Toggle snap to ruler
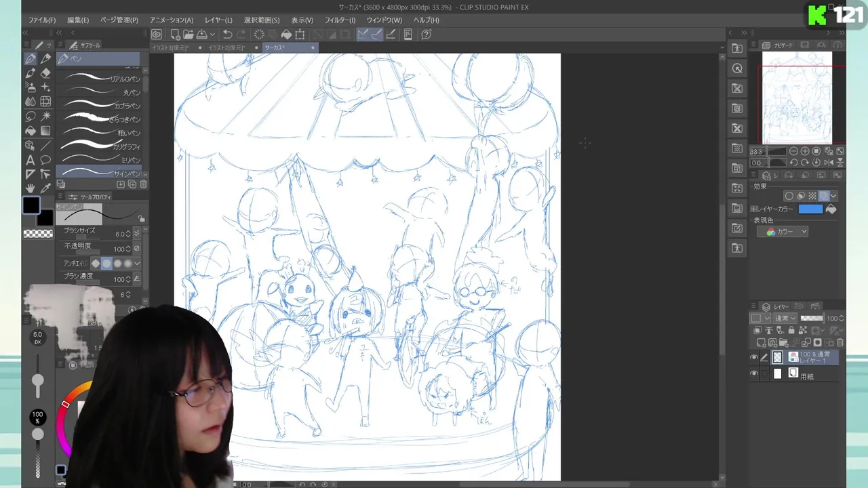The image size is (868, 488). point(363,35)
